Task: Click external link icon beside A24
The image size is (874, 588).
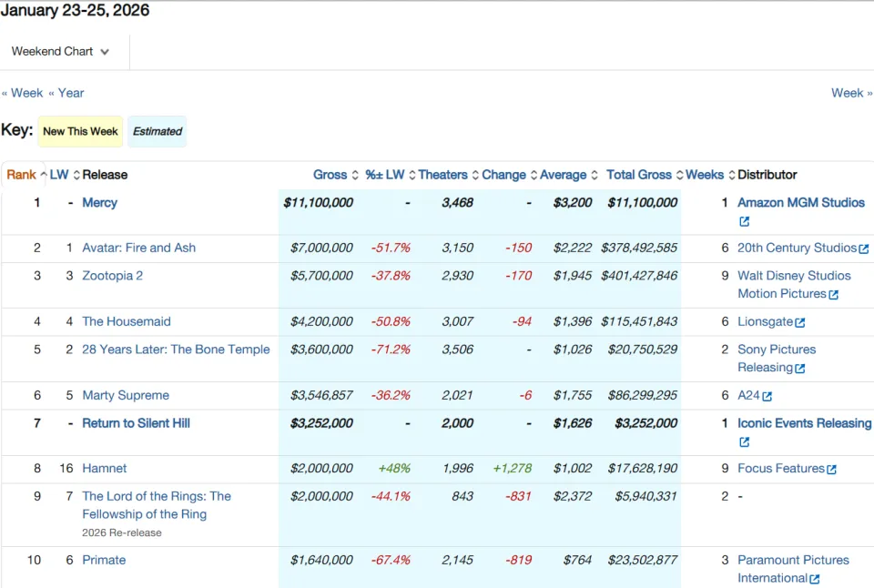Action: pos(767,396)
